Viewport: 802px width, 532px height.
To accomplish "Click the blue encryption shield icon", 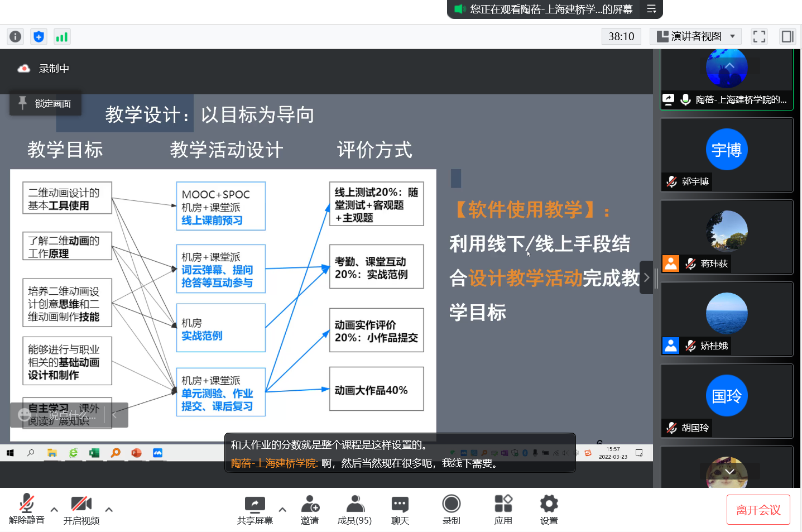I will [x=39, y=37].
